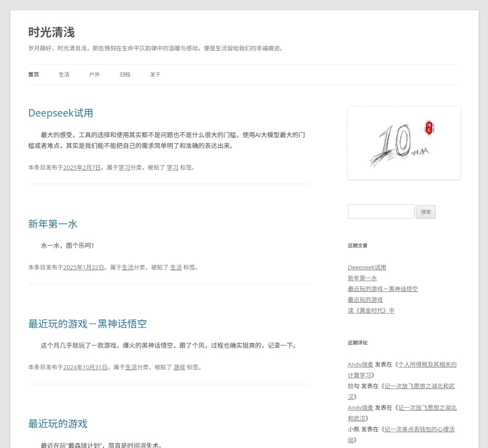Open the 2025年2月7日 date archive
This screenshot has width=488, height=448.
click(x=82, y=167)
